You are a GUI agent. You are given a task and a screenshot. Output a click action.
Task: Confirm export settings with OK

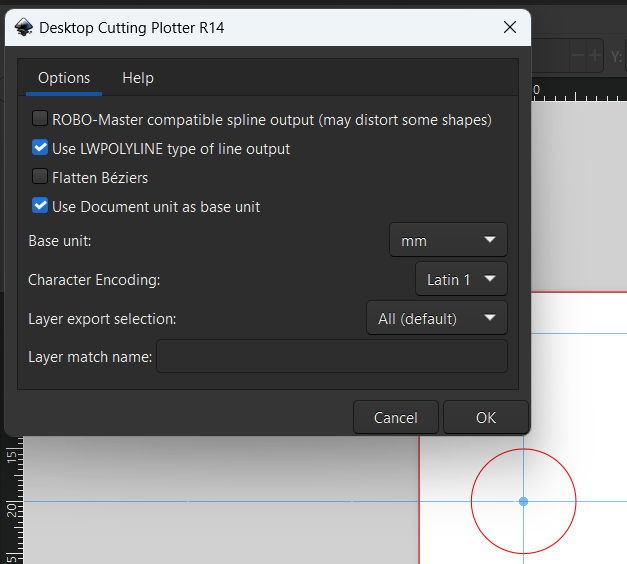[486, 417]
